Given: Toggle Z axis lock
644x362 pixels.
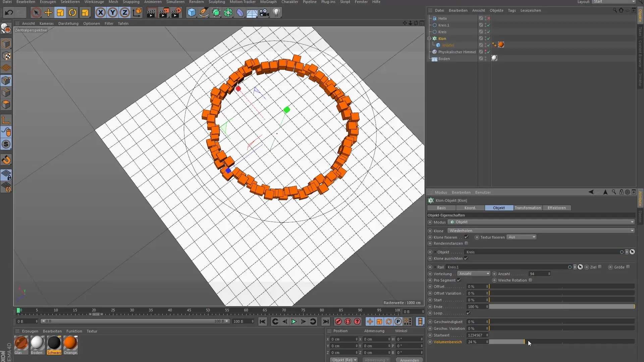Looking at the screenshot, I should (x=125, y=13).
